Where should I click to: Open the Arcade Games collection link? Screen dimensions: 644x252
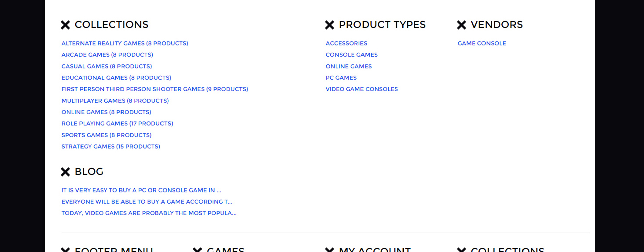tap(107, 55)
